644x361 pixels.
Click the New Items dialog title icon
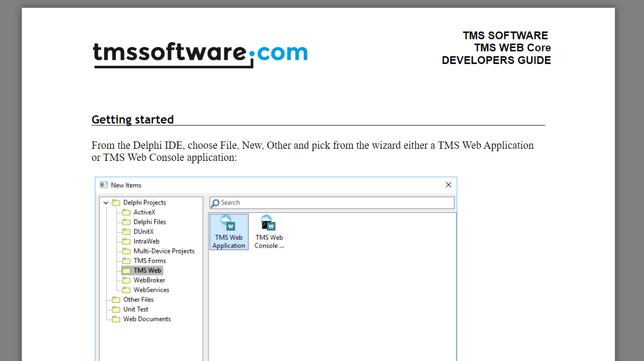click(104, 185)
